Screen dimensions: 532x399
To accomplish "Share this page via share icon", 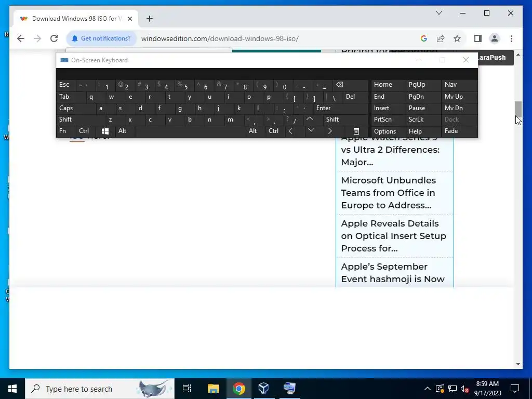I will pyautogui.click(x=441, y=38).
